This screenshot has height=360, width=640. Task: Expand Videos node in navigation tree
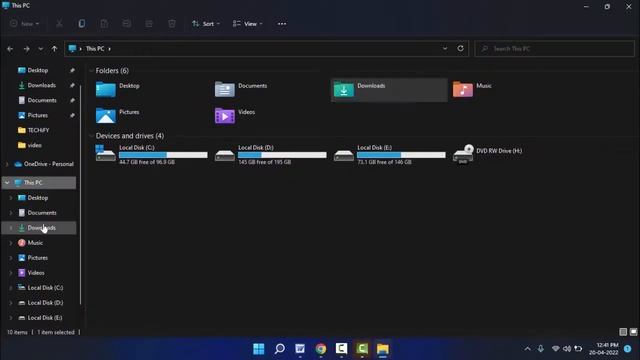11,273
